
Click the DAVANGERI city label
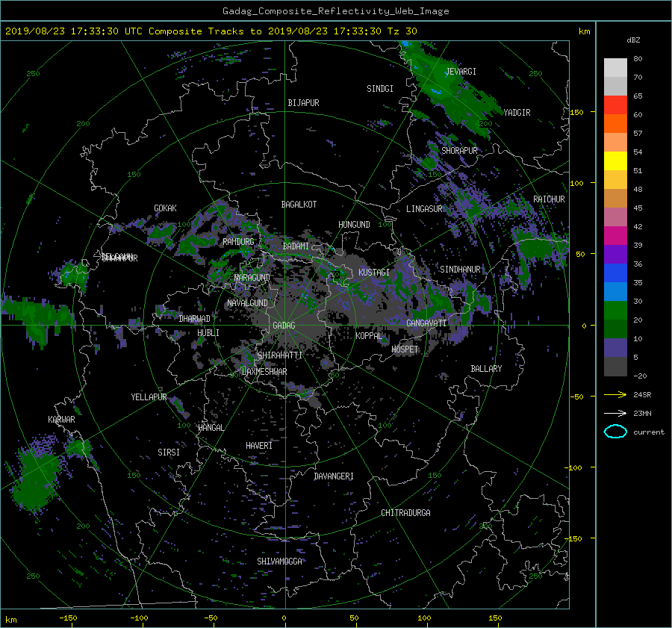[334, 476]
